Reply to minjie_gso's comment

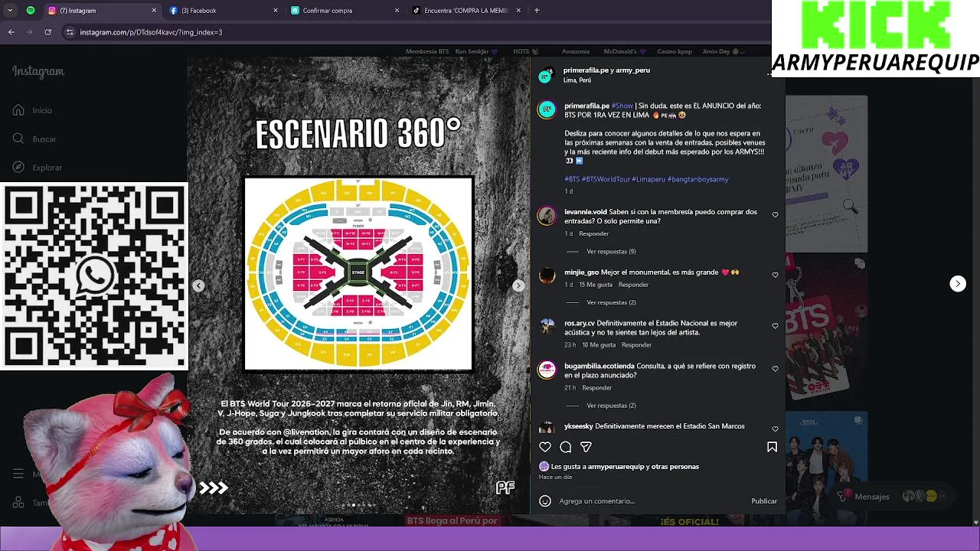633,285
